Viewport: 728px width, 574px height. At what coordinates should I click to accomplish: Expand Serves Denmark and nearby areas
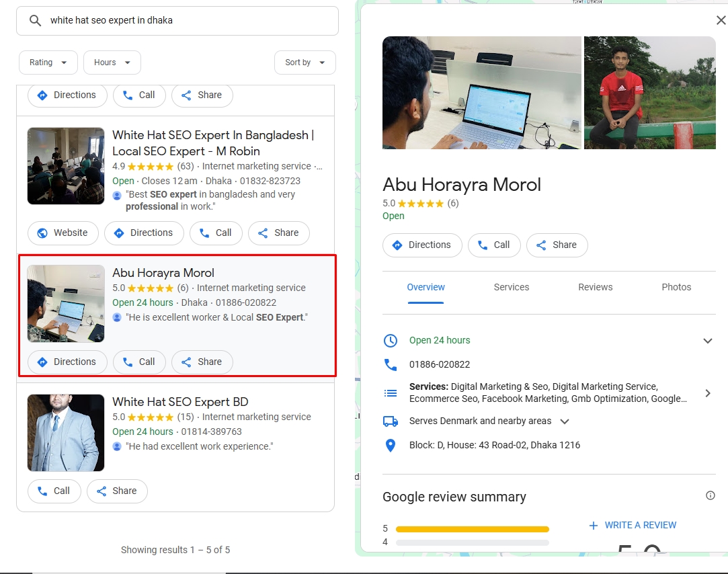565,421
